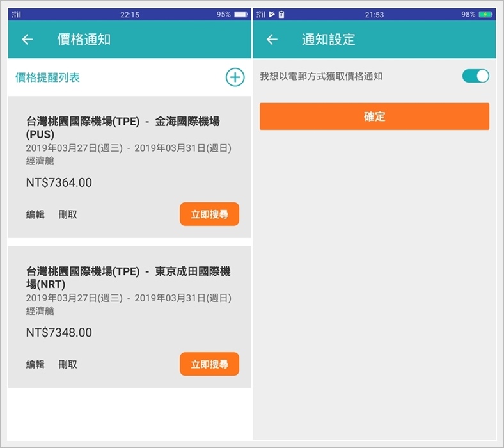The image size is (504, 448).
Task: Tap the 22:15 clock in status bar
Action: pos(130,15)
